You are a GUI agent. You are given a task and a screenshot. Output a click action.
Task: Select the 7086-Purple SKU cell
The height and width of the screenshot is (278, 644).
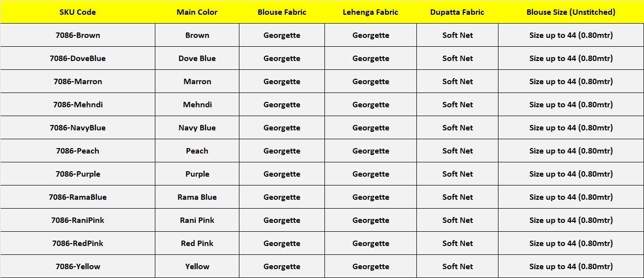pos(78,174)
